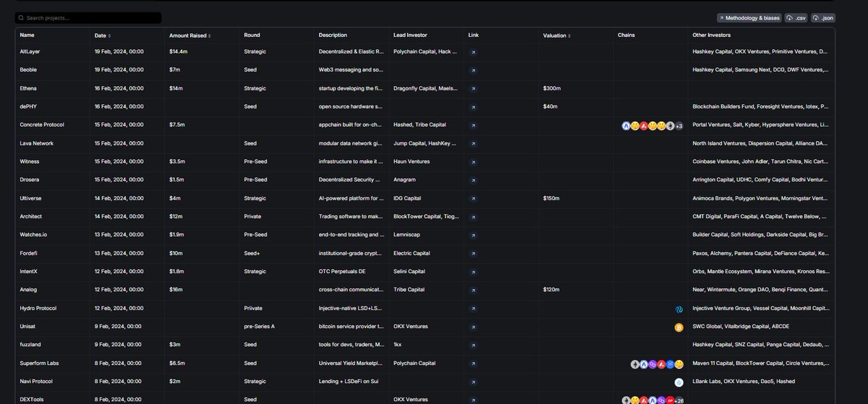868x404 pixels.
Task: Select the AltLayer project name
Action: [x=30, y=52]
